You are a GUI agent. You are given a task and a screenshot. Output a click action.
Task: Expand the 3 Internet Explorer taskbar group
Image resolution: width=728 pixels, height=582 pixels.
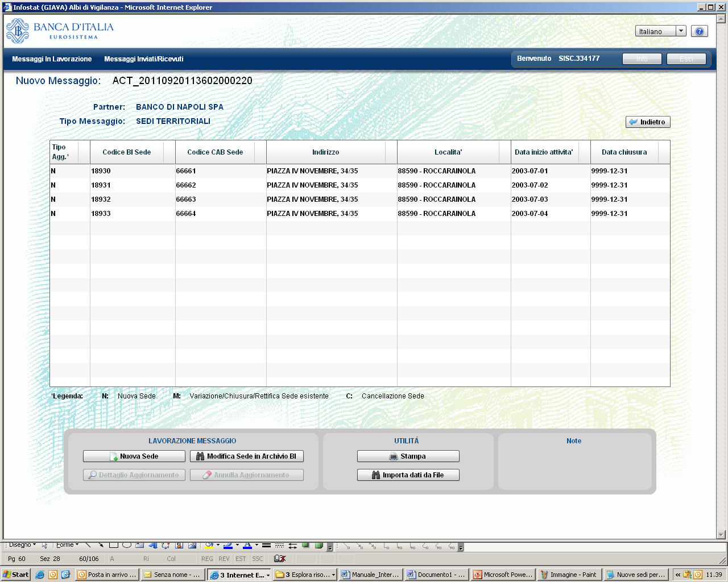[239, 575]
